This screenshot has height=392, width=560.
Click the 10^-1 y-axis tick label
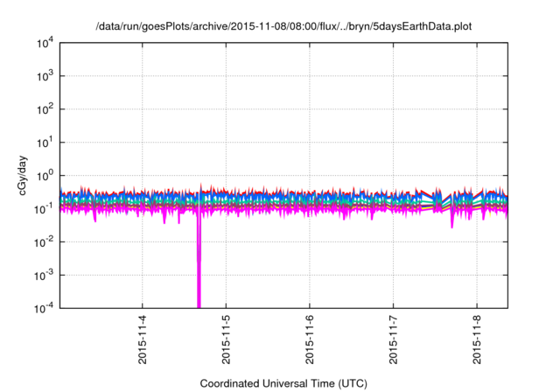44,209
